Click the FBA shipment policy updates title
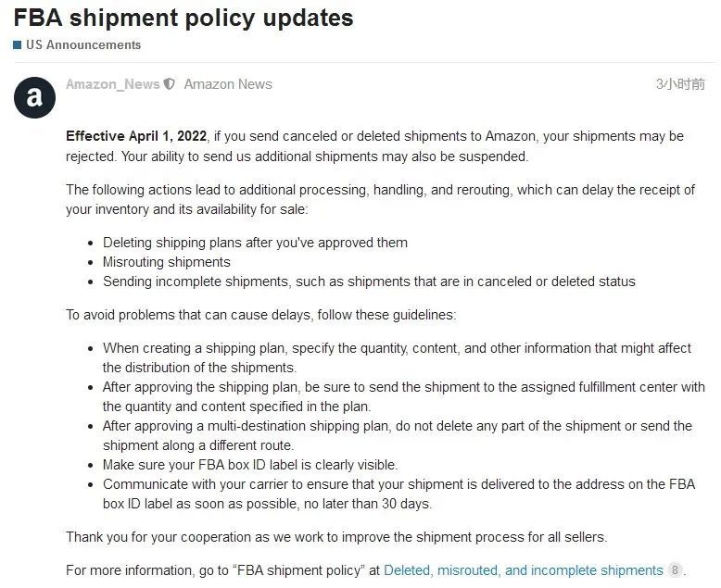721x588 pixels. point(183,18)
